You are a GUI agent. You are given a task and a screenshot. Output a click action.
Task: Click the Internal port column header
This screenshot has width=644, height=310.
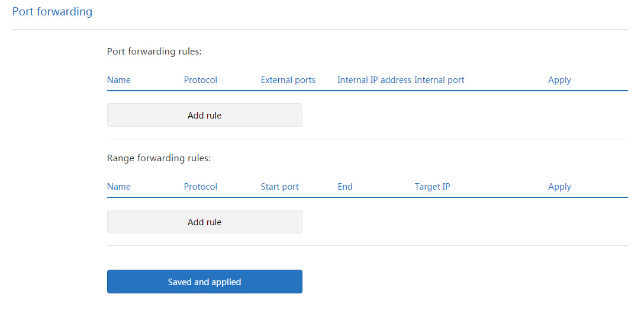(439, 80)
